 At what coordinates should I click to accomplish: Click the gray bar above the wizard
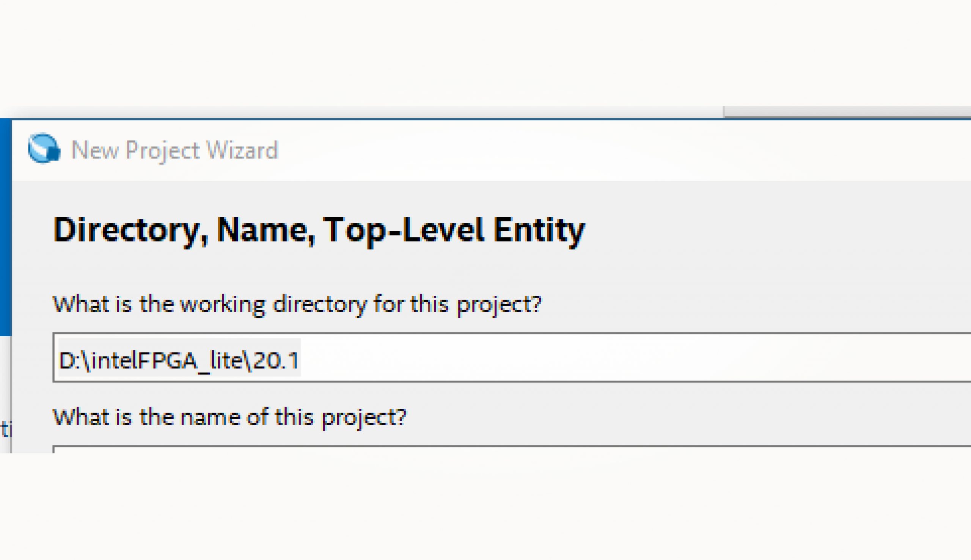pos(846,111)
